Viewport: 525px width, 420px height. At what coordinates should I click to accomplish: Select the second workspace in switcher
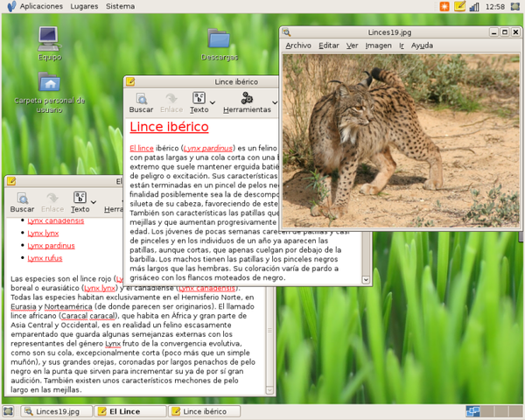487,411
